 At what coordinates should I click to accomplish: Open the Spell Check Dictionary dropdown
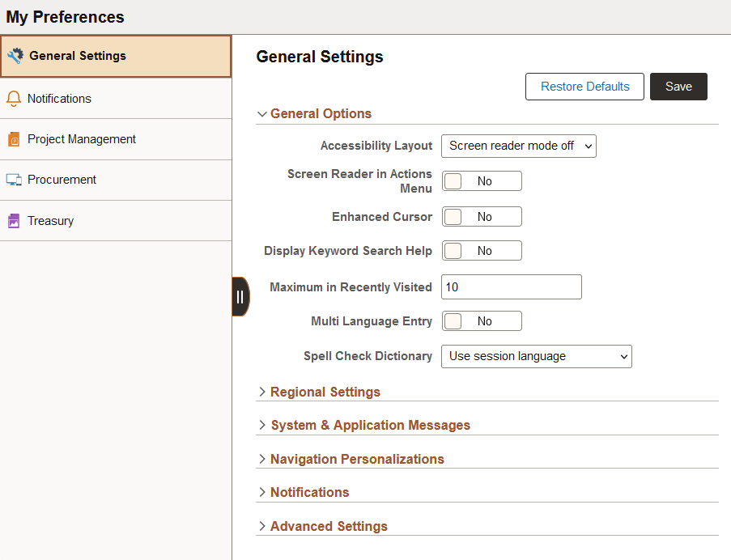tap(536, 356)
